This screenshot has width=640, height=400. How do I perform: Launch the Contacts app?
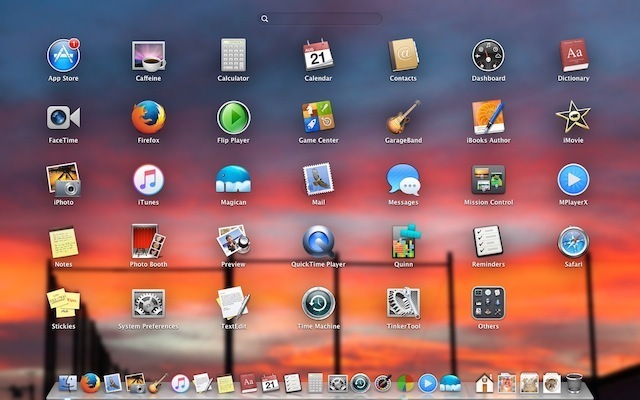pos(403,55)
